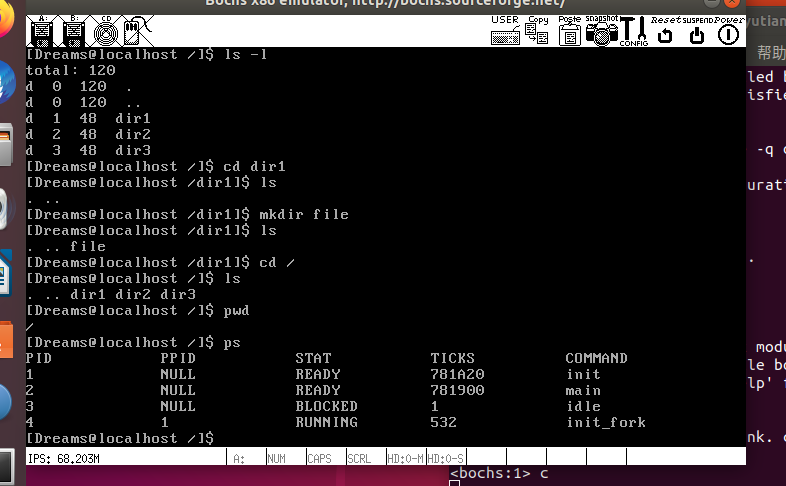786x486 pixels.
Task: Suspend the Bochs emulation
Action: (x=698, y=31)
